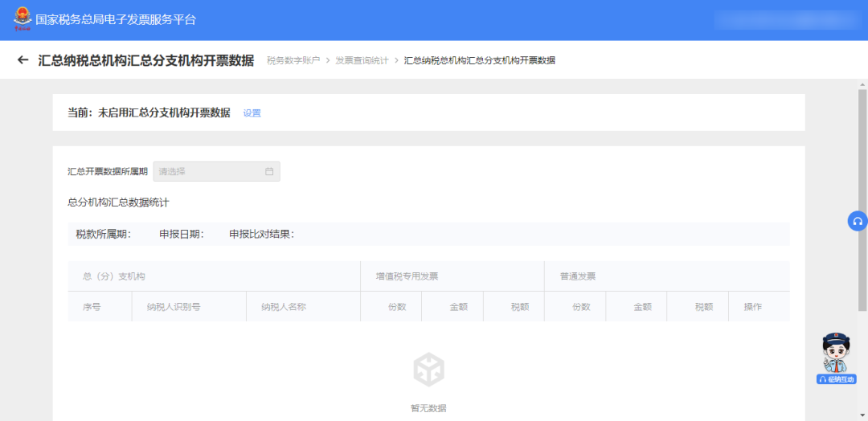Click the 总分机构汇总数据统计 heading
The image size is (868, 421).
point(118,202)
